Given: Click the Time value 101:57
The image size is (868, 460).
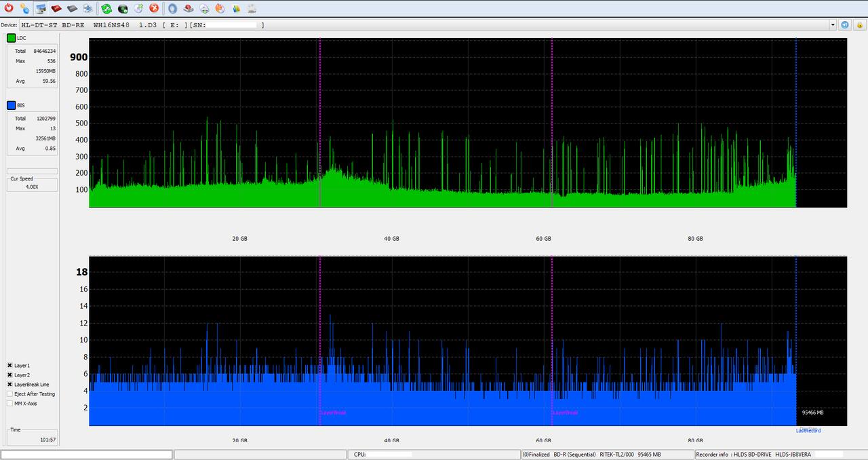Looking at the screenshot, I should (47, 440).
